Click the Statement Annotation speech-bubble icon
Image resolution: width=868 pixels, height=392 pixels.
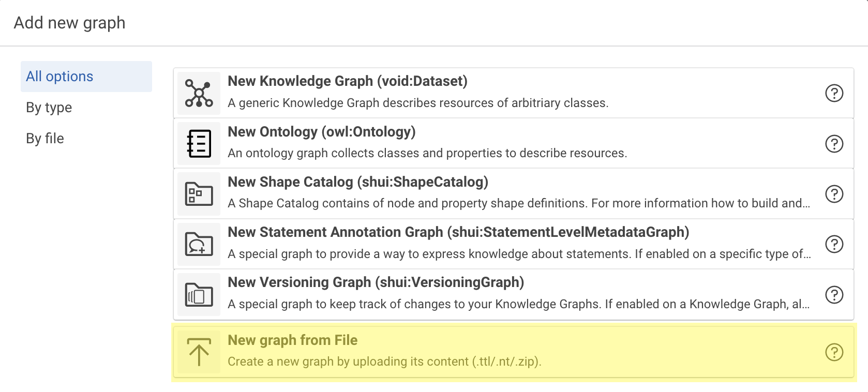(199, 244)
